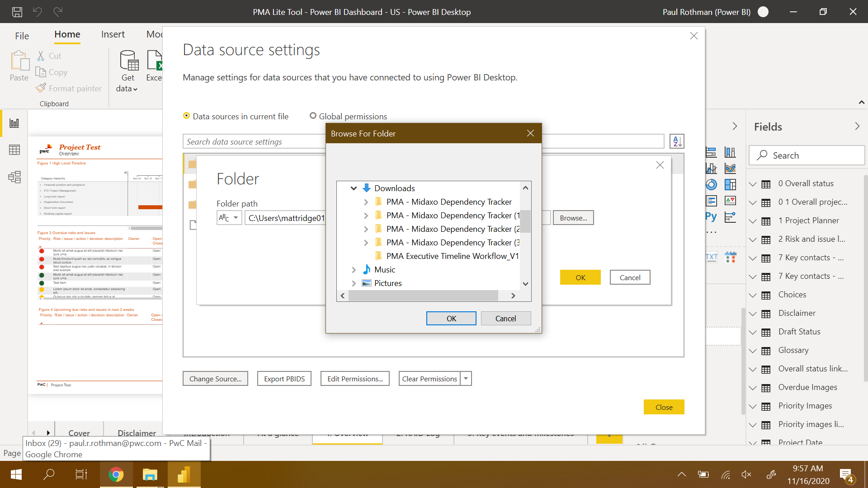Viewport: 868px width, 488px height.
Task: Sort data sources with the A-Z icon
Action: 677,141
